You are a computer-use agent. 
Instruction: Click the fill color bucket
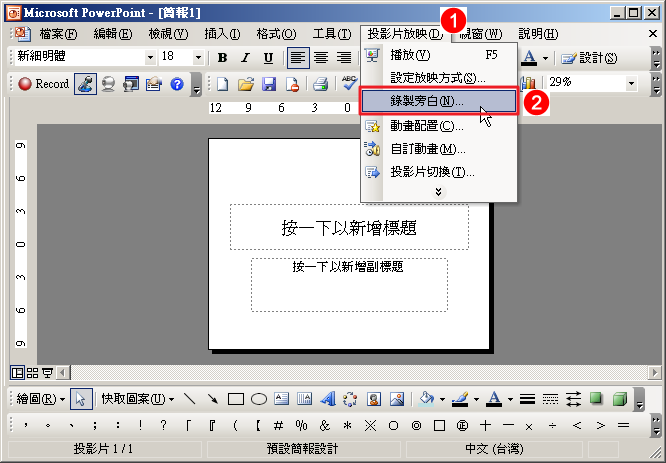point(426,399)
